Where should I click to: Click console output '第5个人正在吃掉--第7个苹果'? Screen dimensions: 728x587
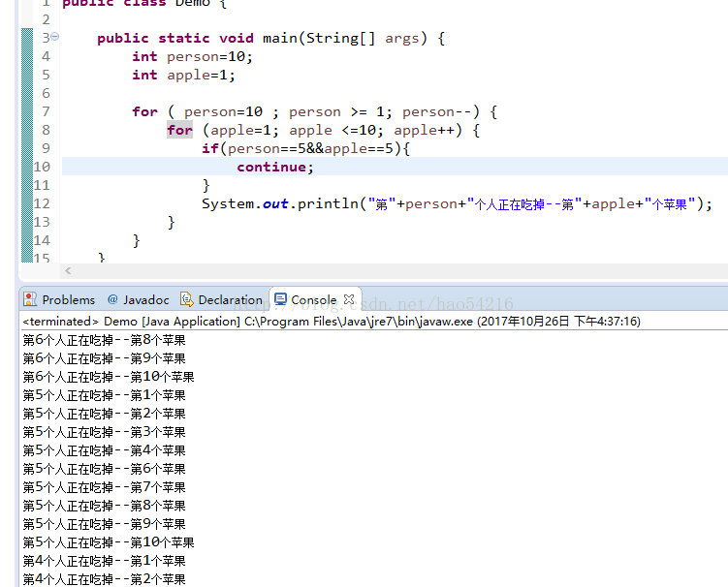[x=104, y=487]
